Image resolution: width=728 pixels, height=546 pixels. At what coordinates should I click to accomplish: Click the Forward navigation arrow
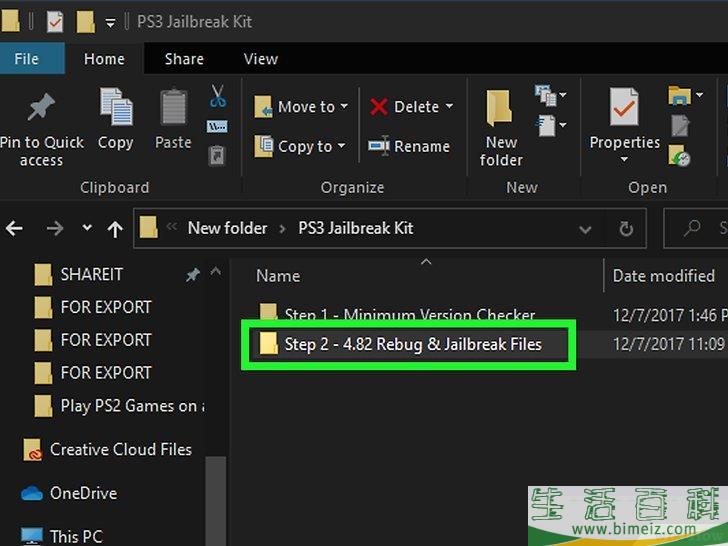55,228
